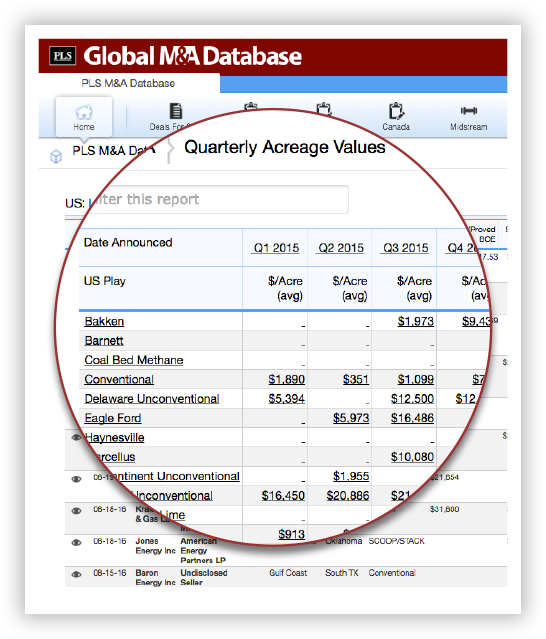Toggle eye icon on Haynesville row
This screenshot has width=546, height=639.
pyautogui.click(x=76, y=437)
